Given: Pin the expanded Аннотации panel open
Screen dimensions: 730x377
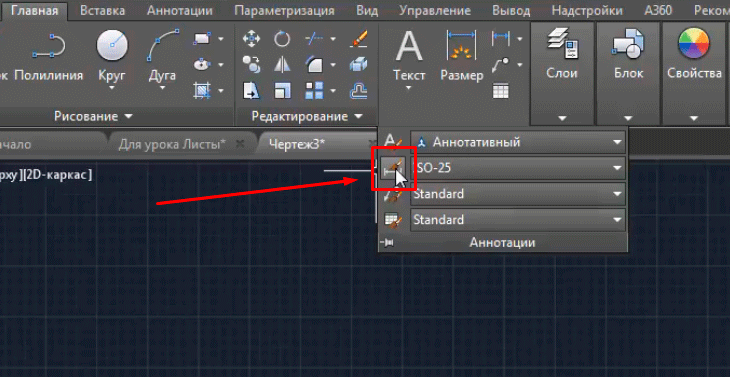Looking at the screenshot, I should 387,242.
